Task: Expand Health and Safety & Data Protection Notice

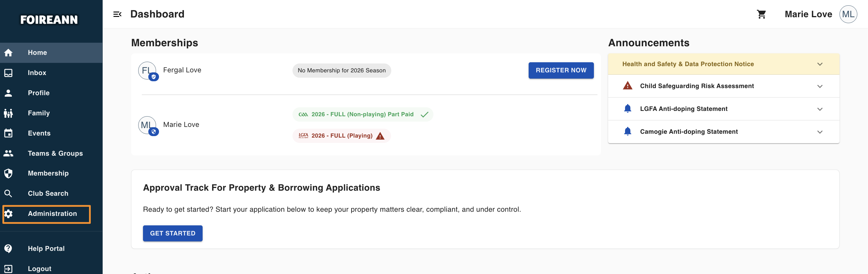Action: click(x=724, y=64)
